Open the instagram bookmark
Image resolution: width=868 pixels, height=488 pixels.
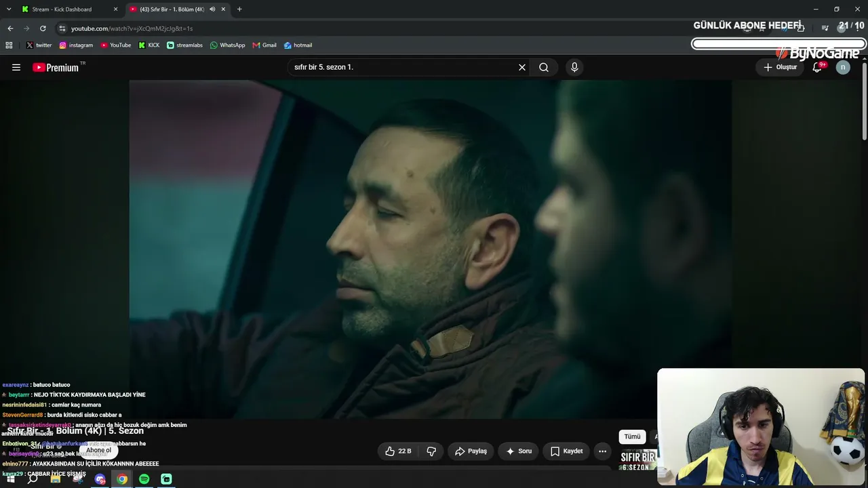pyautogui.click(x=76, y=45)
